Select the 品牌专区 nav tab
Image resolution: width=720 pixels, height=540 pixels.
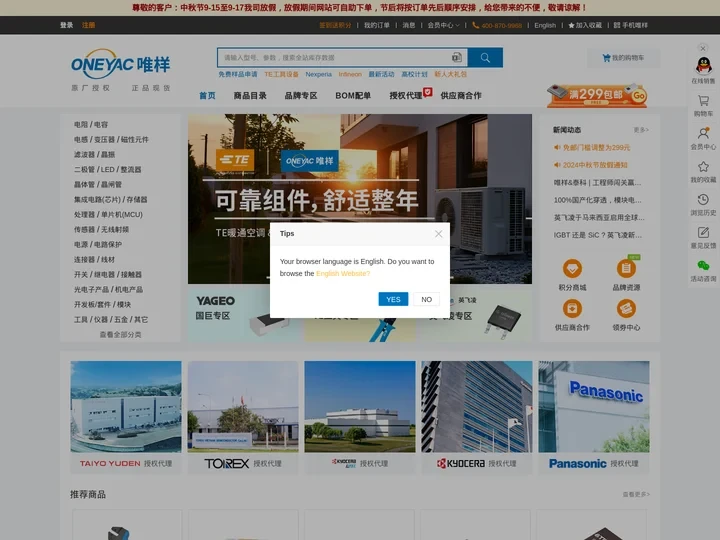301,96
